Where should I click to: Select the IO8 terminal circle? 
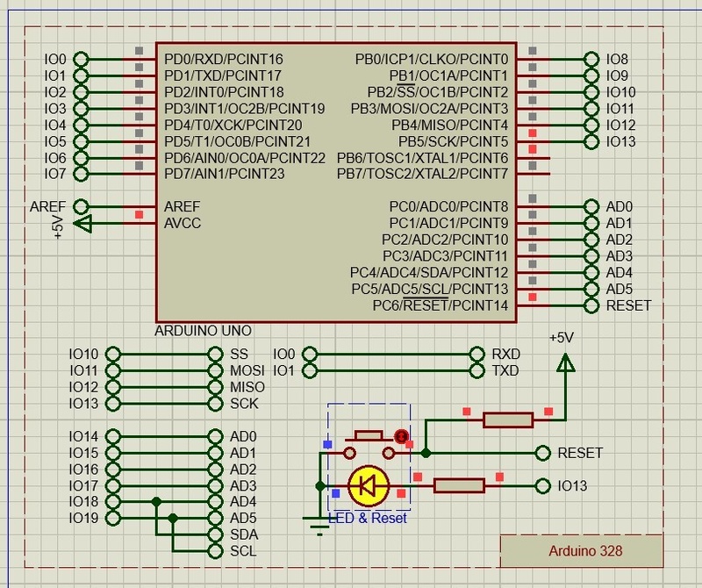591,59
